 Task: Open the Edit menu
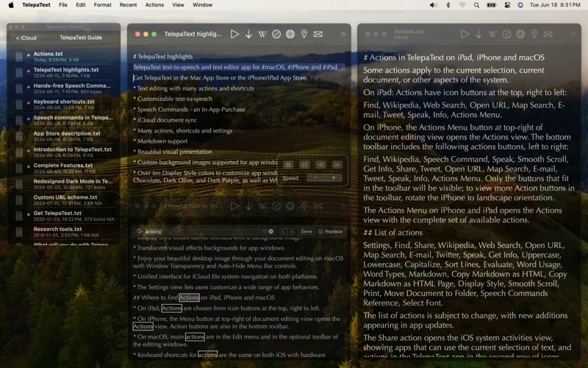coord(81,5)
